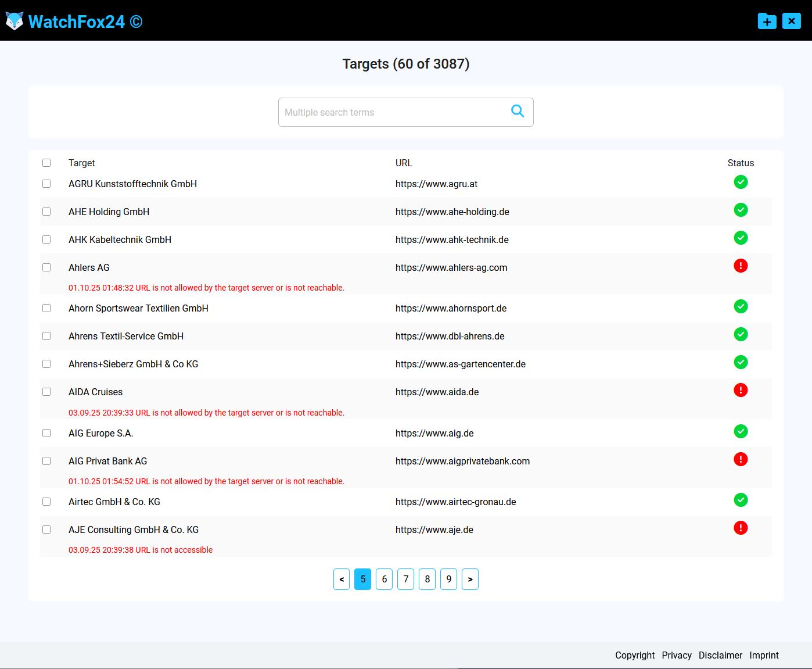Click red status icon for AJE Consulting

pos(741,528)
